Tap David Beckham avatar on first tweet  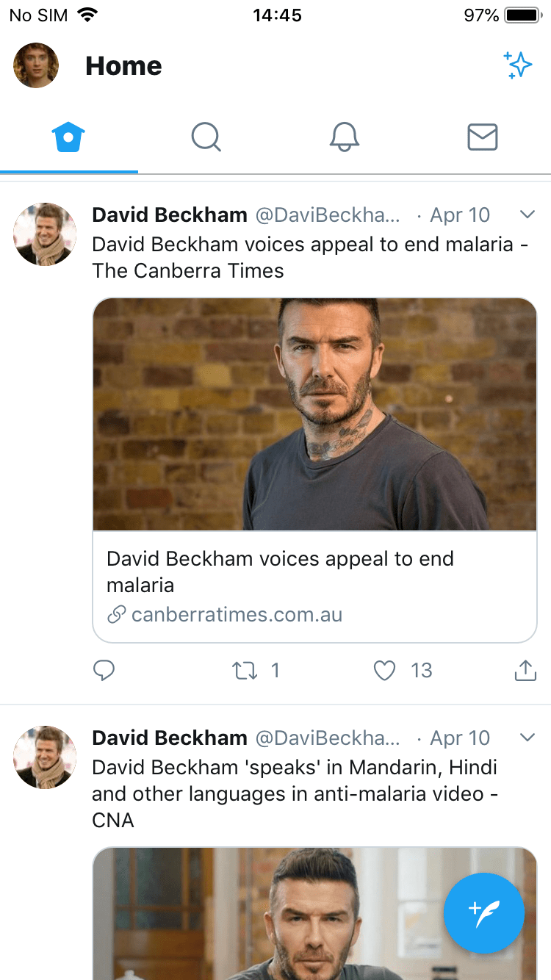45,234
